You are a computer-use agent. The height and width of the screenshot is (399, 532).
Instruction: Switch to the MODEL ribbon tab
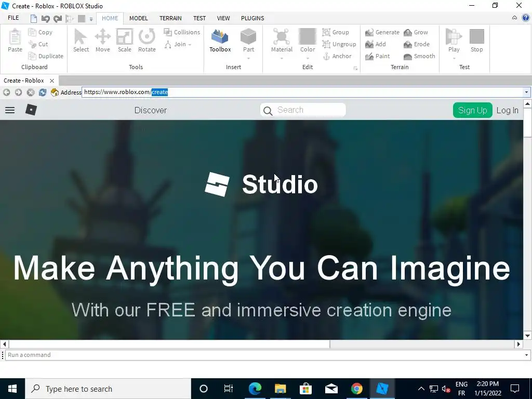(x=138, y=18)
